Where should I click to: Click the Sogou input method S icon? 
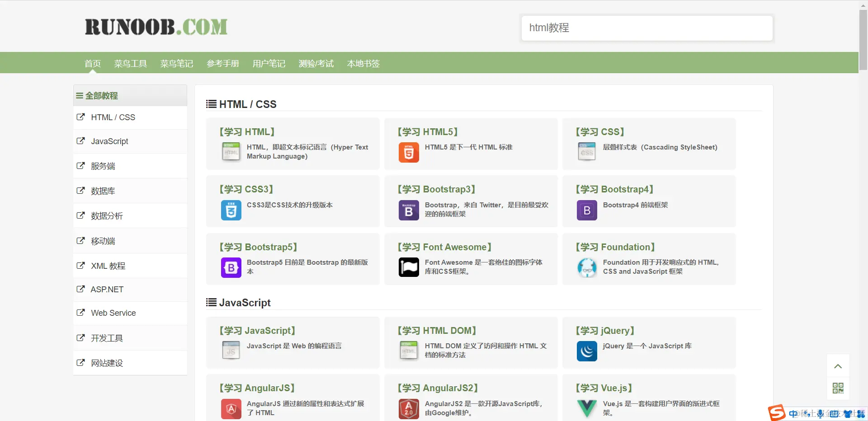(x=777, y=413)
